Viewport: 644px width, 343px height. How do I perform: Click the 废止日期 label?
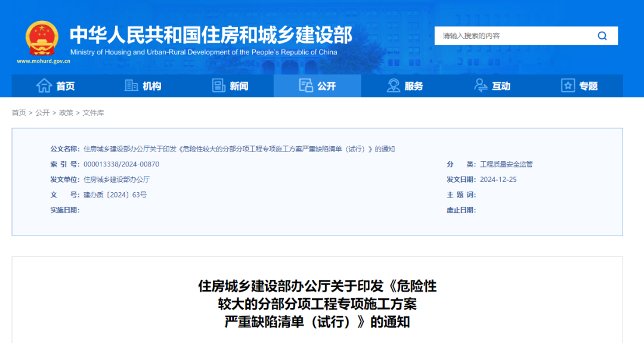[x=461, y=211]
